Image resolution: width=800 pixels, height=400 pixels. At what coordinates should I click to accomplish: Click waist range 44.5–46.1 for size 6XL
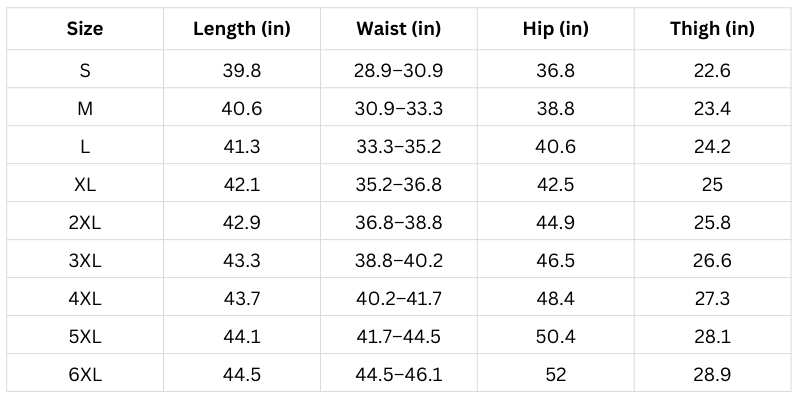coord(399,374)
